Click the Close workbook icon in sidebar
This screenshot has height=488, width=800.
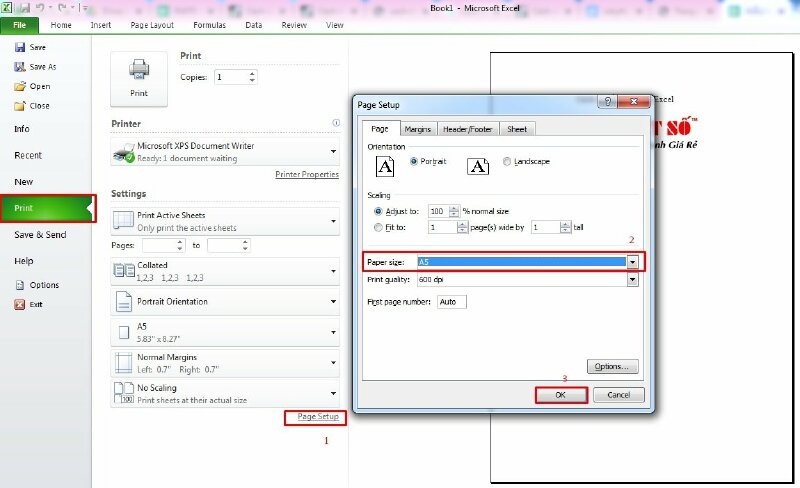click(19, 105)
